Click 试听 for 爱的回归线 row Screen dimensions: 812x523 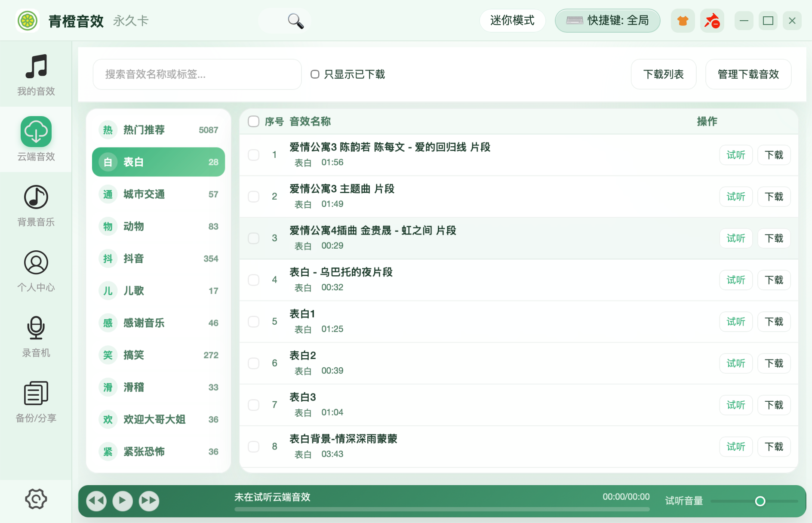pos(736,155)
